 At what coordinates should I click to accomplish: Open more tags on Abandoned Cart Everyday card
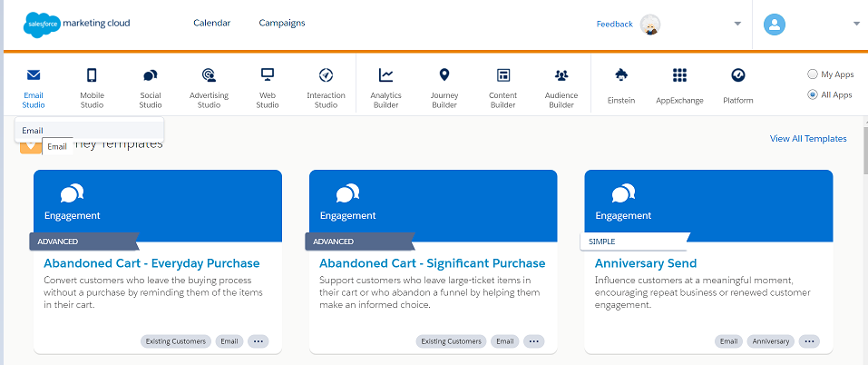258,341
